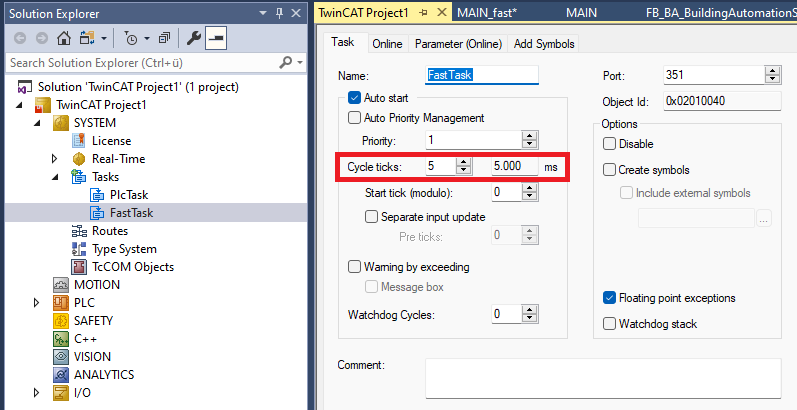797x410 pixels.
Task: Disable Floating point exceptions checkbox
Action: 610,298
